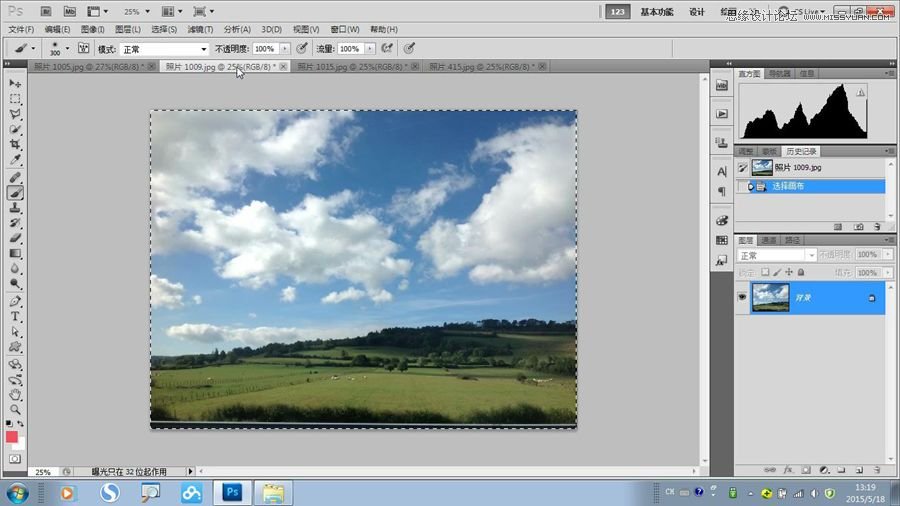Hide the 背景 layer with eye icon
The height and width of the screenshot is (506, 900).
point(742,297)
